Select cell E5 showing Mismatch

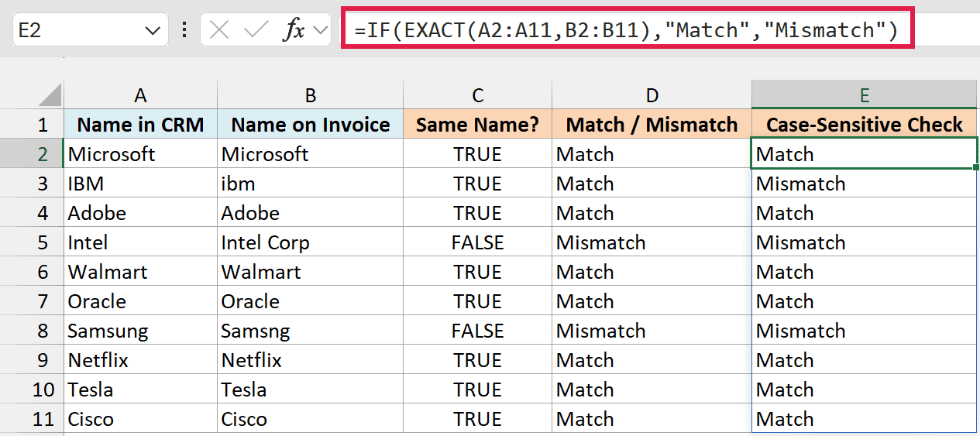coord(865,242)
